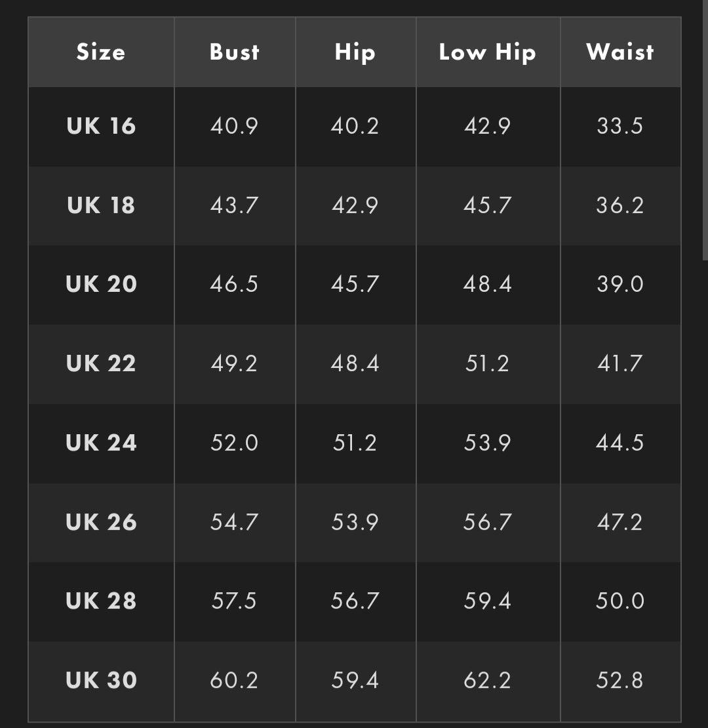The image size is (708, 728).
Task: Click the Bust column header
Action: point(234,52)
